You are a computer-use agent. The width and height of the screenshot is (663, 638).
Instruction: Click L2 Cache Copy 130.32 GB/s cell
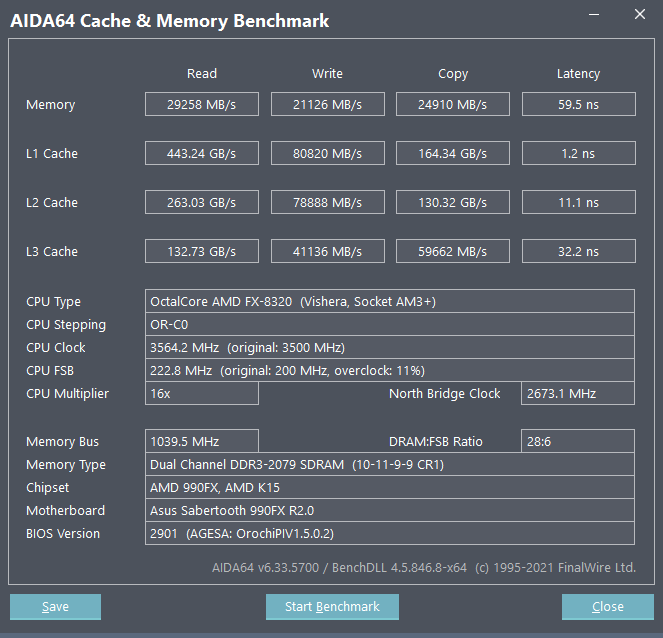click(453, 202)
